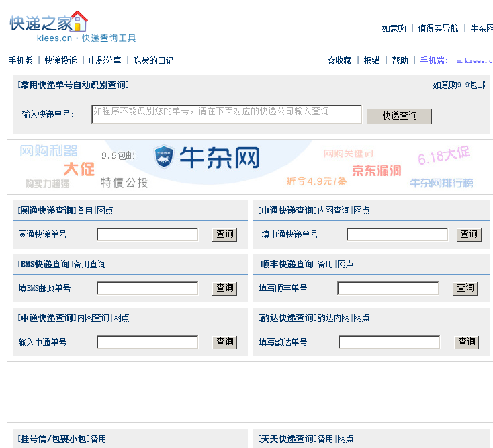Open 挂号信 备用 link
This screenshot has height=448, width=493.
point(99,439)
